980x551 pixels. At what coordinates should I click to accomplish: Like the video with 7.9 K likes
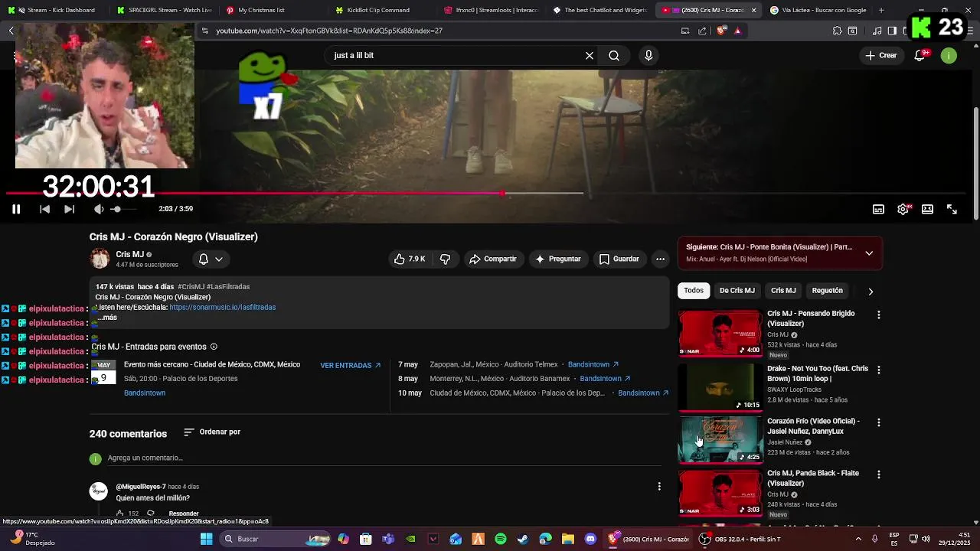410,259
